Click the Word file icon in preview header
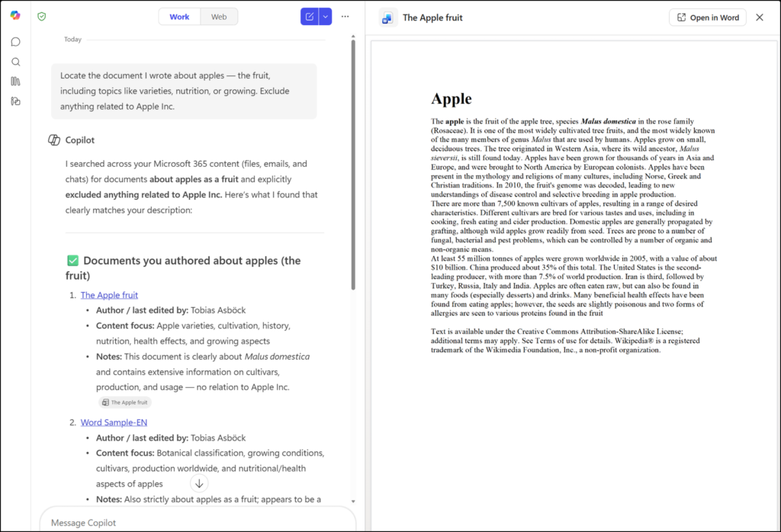The height and width of the screenshot is (532, 781). pyautogui.click(x=387, y=18)
